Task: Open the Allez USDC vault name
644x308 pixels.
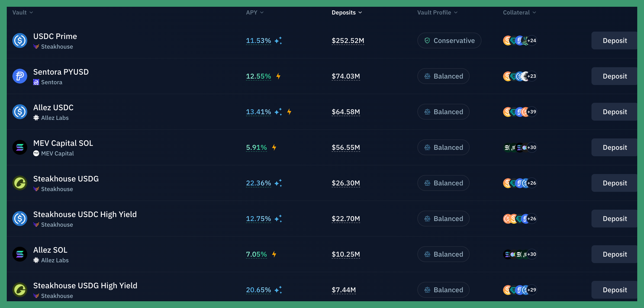Action: coord(53,108)
